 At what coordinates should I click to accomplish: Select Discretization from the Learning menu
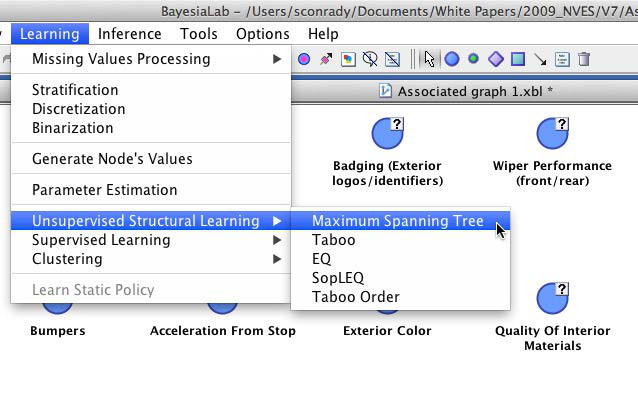(78, 109)
